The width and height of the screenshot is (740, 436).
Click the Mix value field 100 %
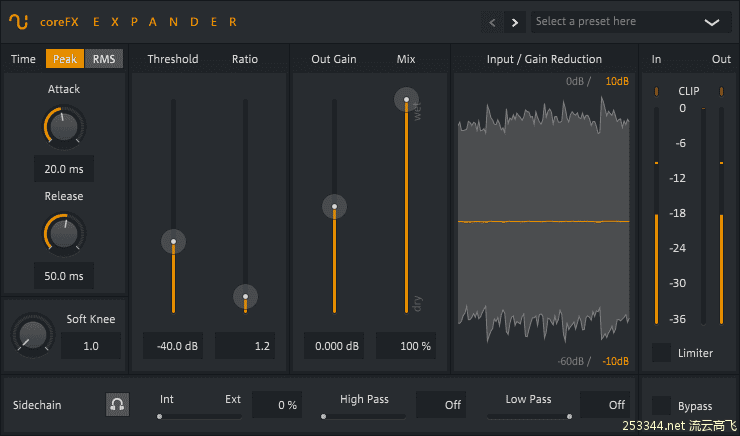(x=406, y=346)
